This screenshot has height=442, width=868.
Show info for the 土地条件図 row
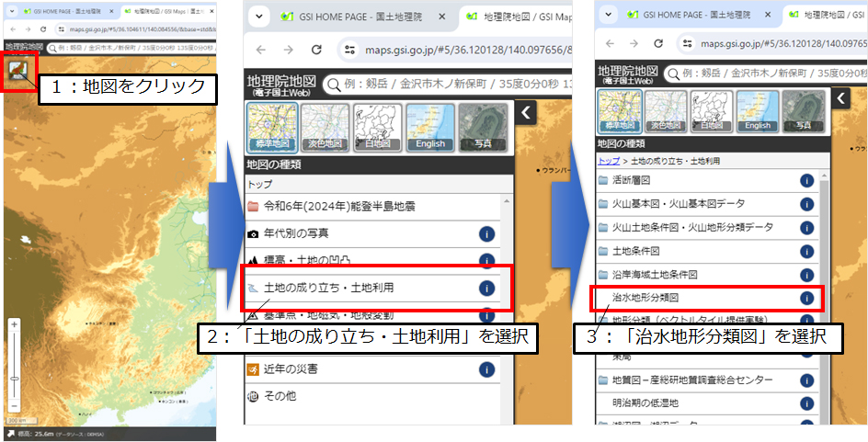[x=806, y=251]
